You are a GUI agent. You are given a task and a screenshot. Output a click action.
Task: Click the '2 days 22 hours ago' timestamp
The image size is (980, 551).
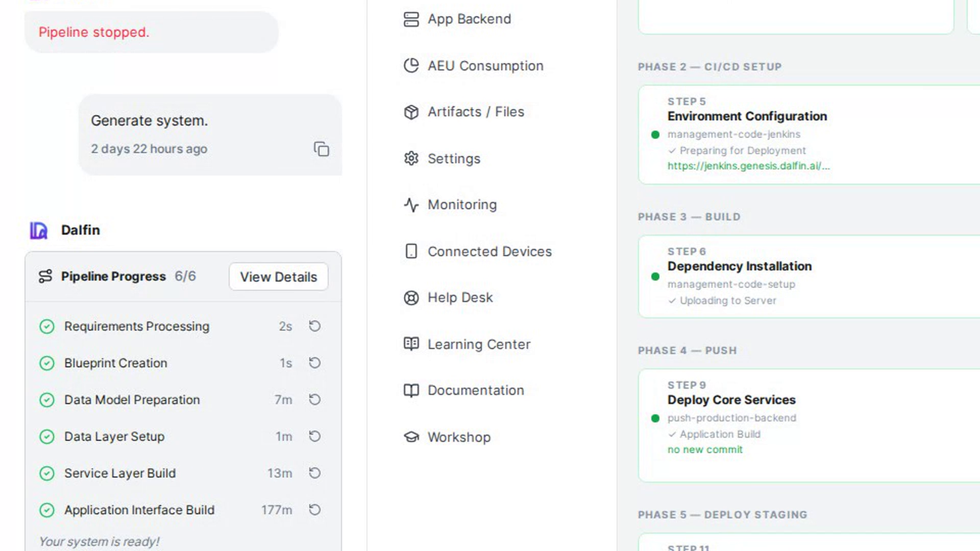click(x=149, y=149)
